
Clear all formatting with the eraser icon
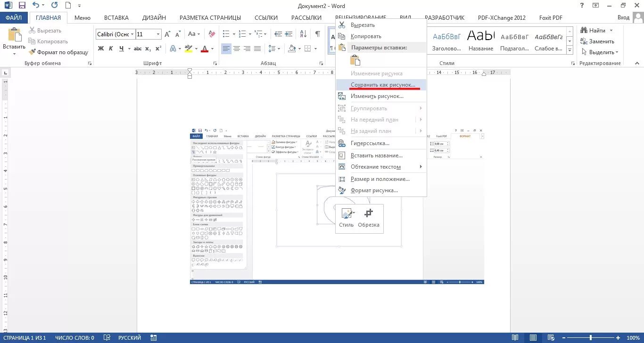click(212, 34)
